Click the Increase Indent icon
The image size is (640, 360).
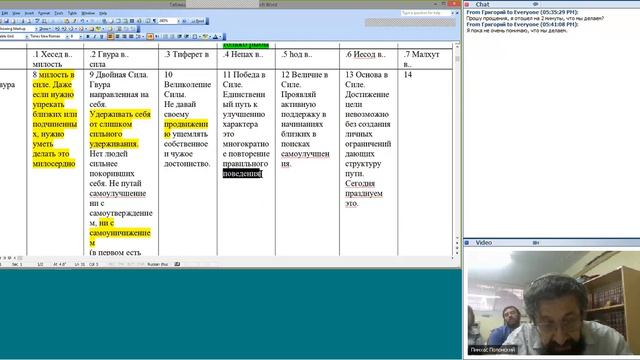coord(187,36)
